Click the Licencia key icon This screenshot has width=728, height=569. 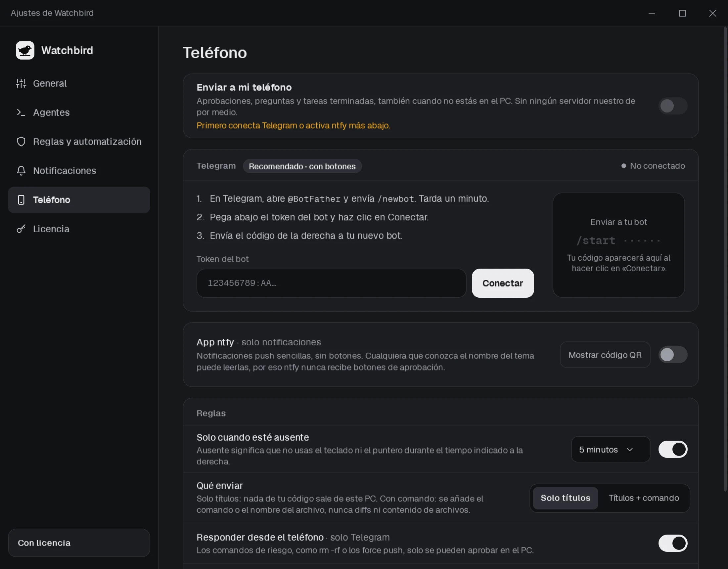21,229
